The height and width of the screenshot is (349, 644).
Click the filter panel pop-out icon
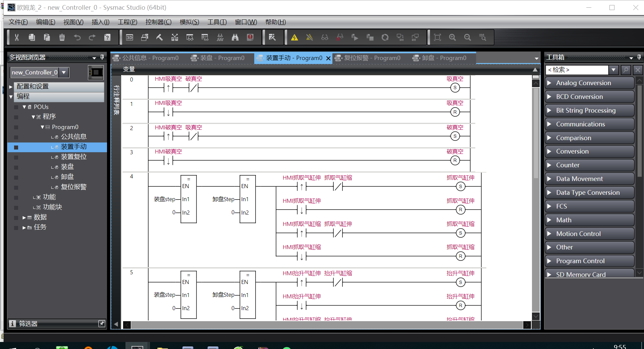102,324
